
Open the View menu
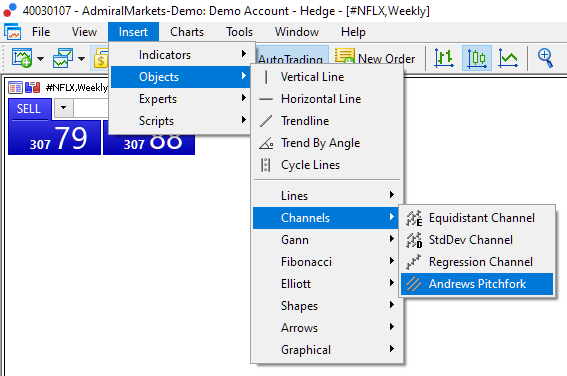click(84, 32)
